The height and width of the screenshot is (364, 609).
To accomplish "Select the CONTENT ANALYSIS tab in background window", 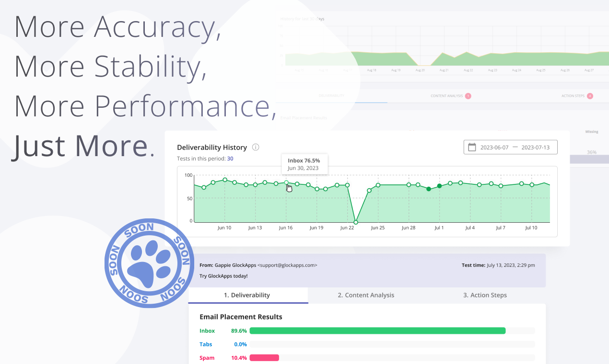I will pyautogui.click(x=446, y=96).
